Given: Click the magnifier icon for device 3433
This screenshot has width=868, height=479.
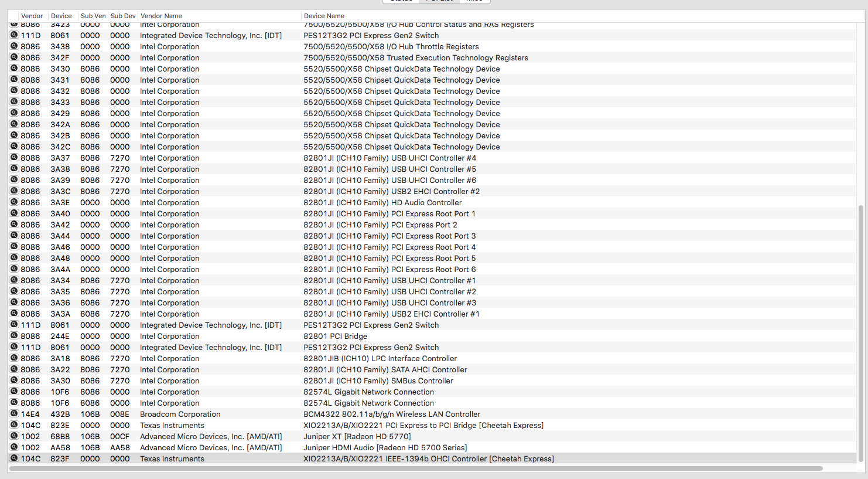Looking at the screenshot, I should [14, 101].
